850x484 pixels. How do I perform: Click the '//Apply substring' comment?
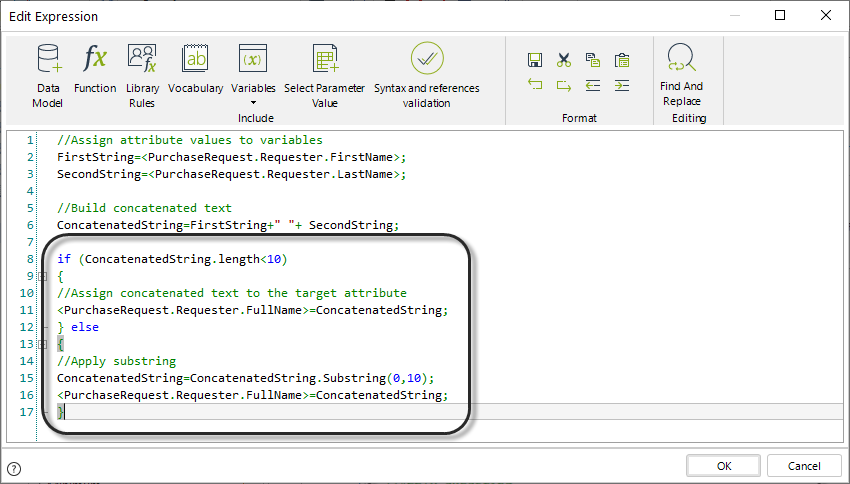117,362
